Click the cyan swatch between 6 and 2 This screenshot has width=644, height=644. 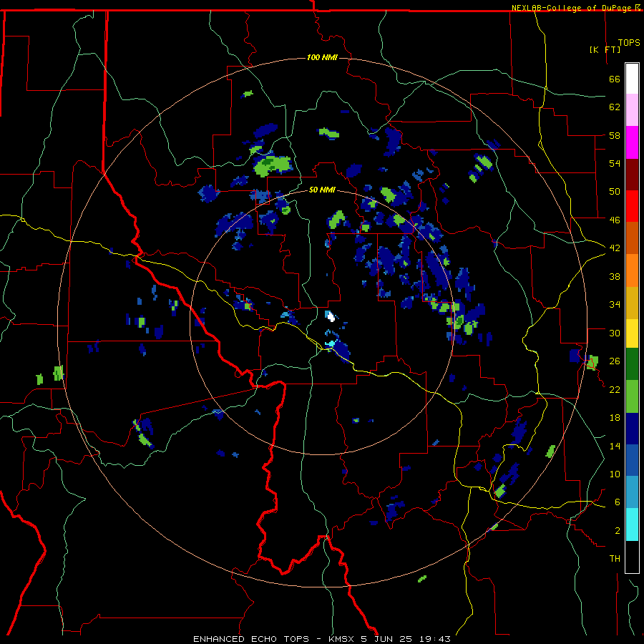click(632, 525)
